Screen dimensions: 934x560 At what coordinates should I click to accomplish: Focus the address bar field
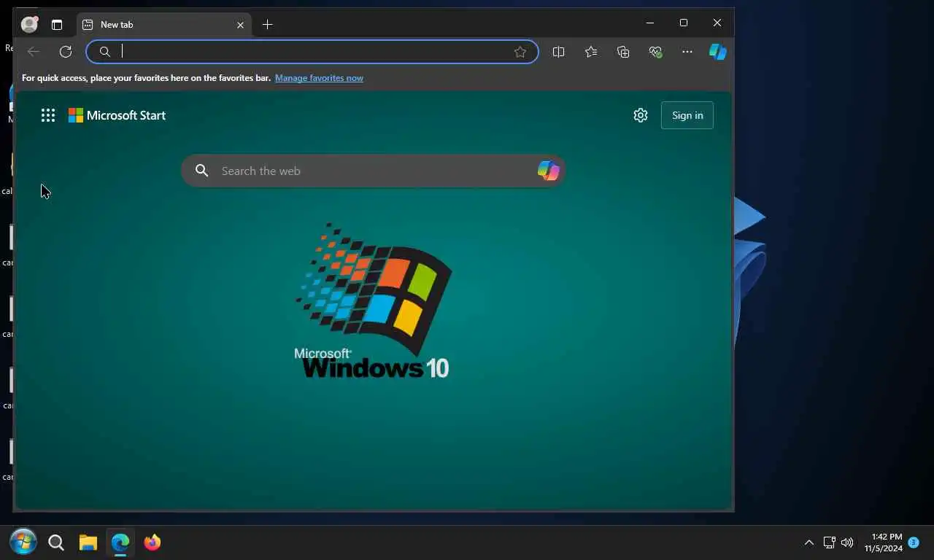click(x=312, y=52)
